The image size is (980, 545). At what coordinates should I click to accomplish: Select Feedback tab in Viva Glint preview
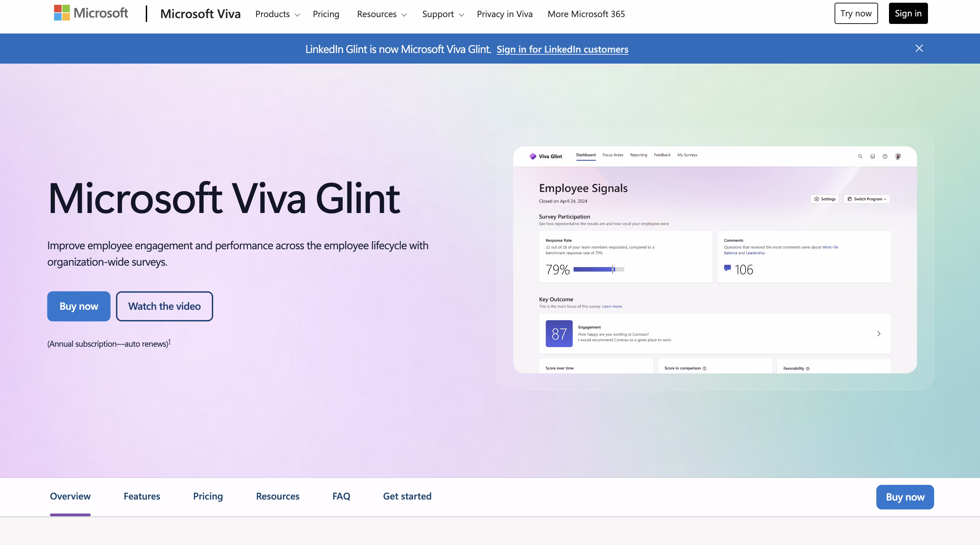662,155
